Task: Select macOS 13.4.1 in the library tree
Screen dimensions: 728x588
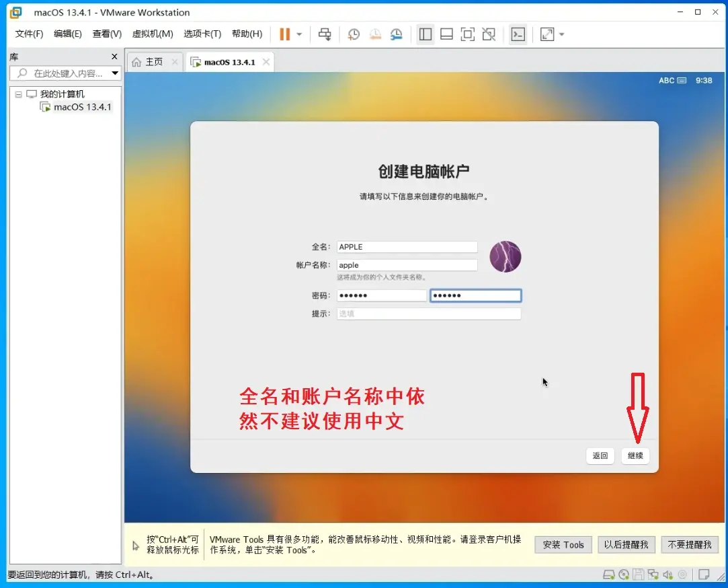Action: click(83, 108)
